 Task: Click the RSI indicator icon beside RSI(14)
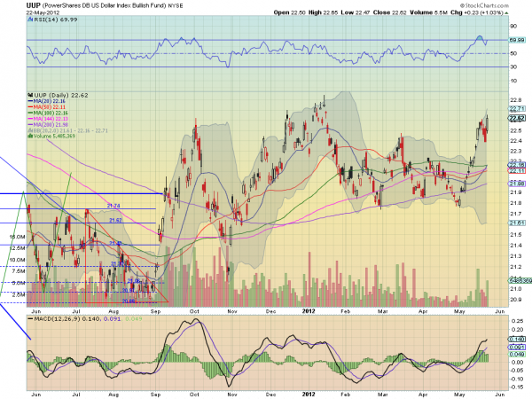click(x=30, y=20)
